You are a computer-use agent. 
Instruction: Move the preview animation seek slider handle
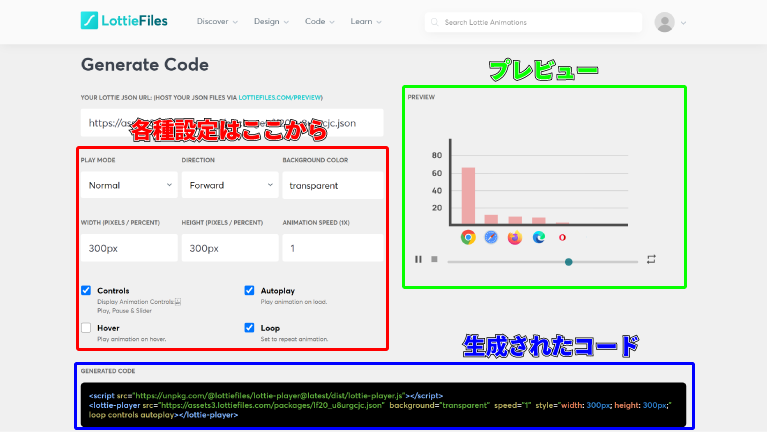point(568,262)
